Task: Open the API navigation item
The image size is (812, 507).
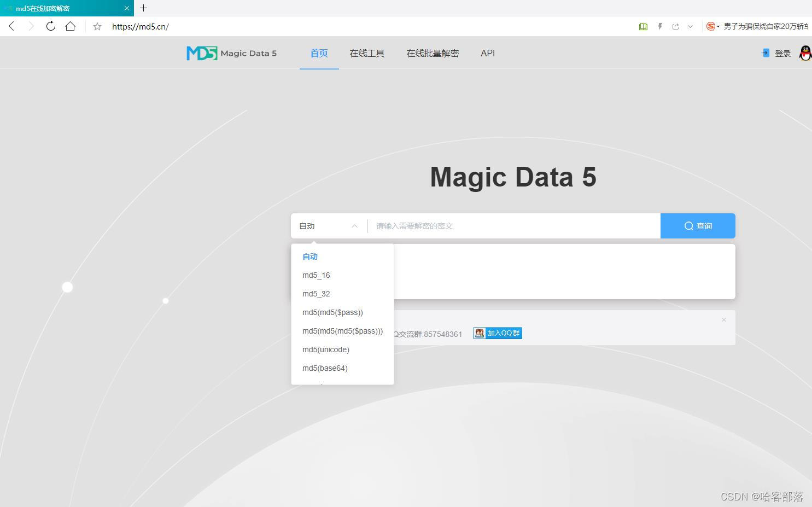Action: [488, 53]
